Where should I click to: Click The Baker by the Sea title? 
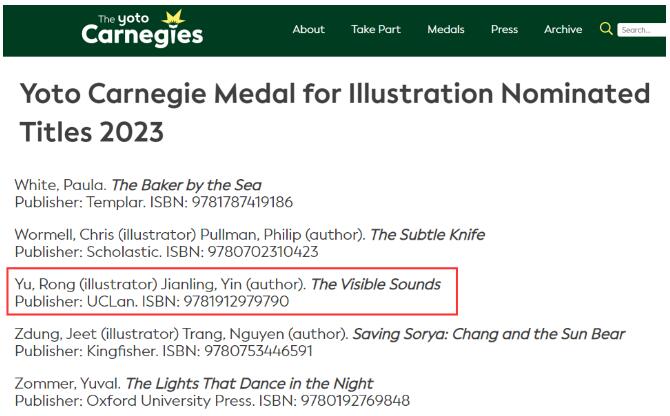tap(186, 185)
